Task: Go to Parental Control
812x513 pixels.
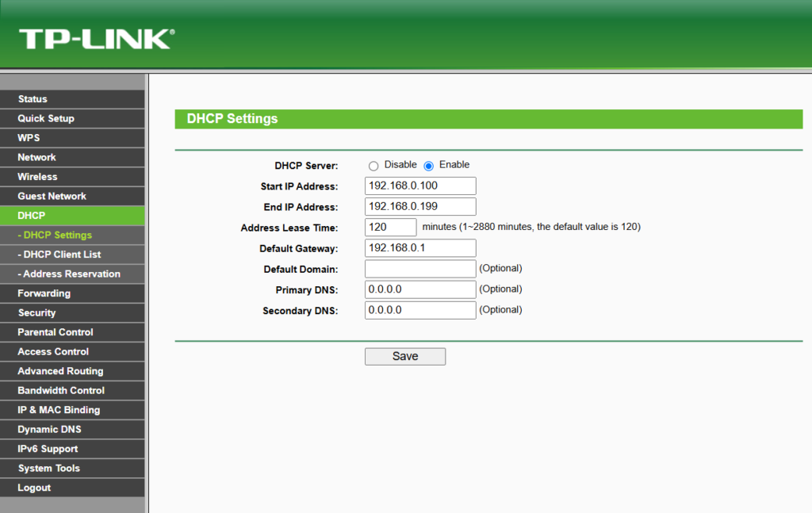Action: click(72, 331)
